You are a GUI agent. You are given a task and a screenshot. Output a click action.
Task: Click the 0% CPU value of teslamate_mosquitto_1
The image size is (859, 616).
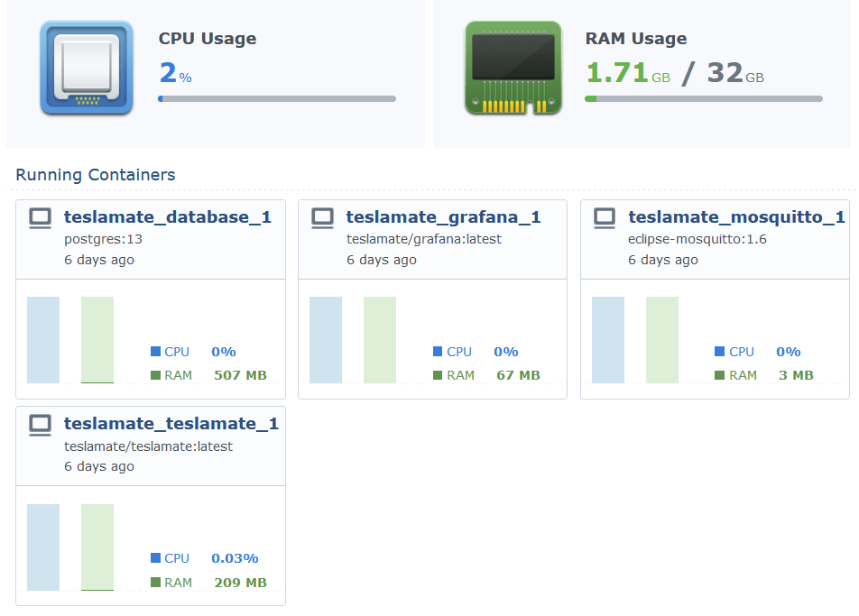(788, 352)
